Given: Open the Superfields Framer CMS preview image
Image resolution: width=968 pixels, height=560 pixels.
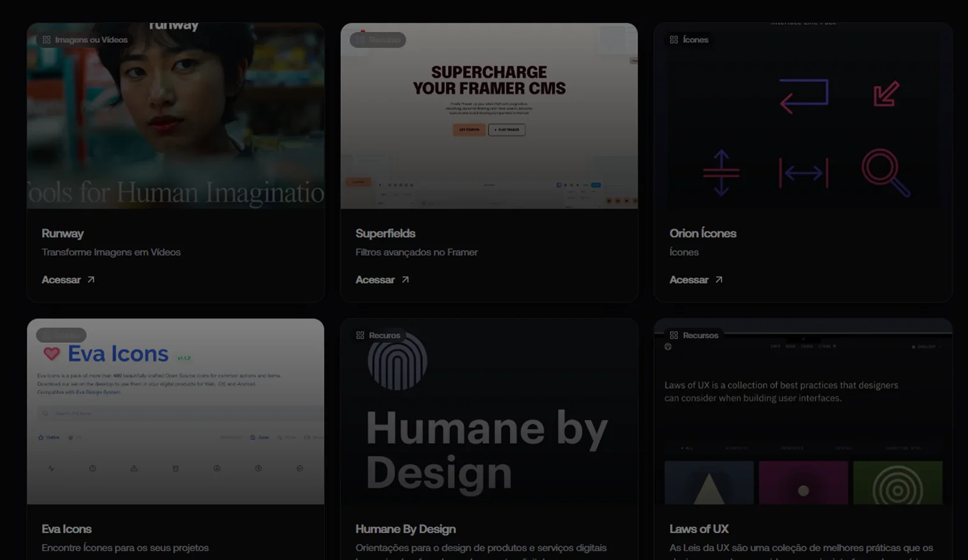Looking at the screenshot, I should [489, 116].
